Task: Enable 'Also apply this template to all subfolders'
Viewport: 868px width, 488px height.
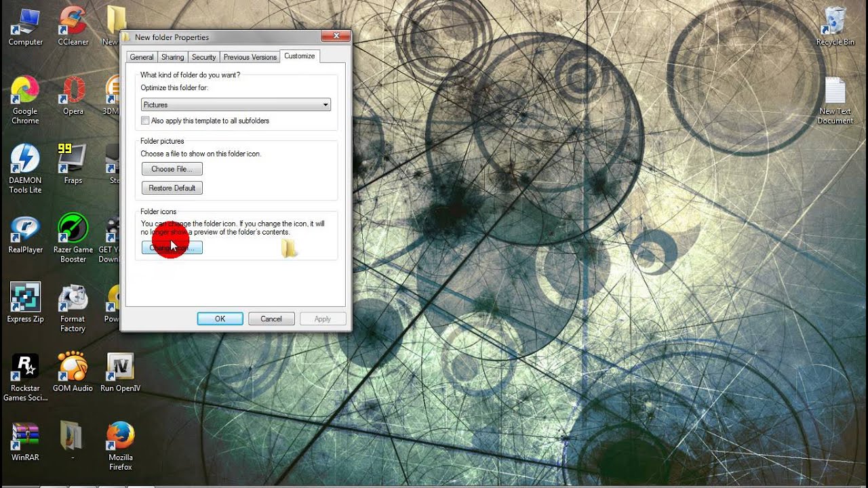Action: point(145,120)
